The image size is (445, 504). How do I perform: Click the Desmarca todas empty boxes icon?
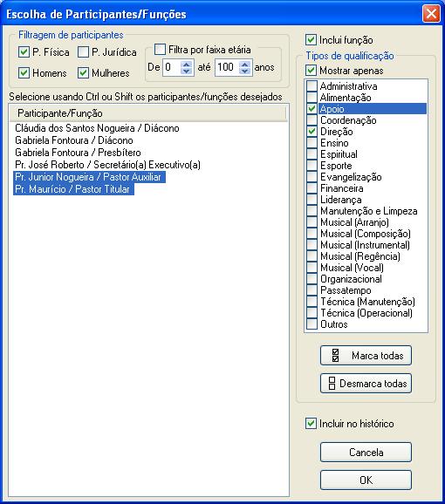coord(332,383)
